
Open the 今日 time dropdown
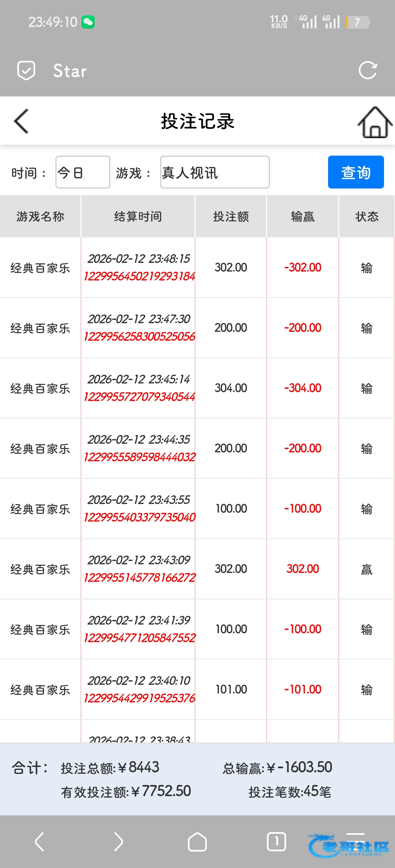coord(83,172)
